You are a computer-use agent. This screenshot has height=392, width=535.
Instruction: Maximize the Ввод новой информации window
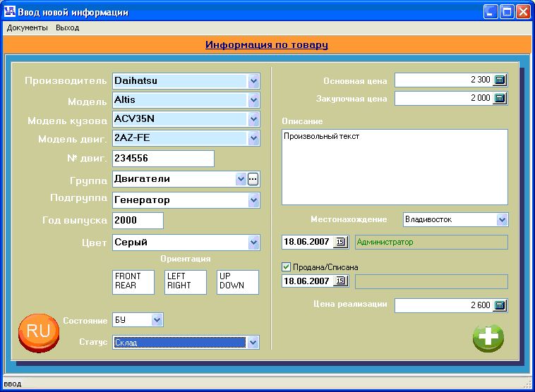click(x=507, y=12)
